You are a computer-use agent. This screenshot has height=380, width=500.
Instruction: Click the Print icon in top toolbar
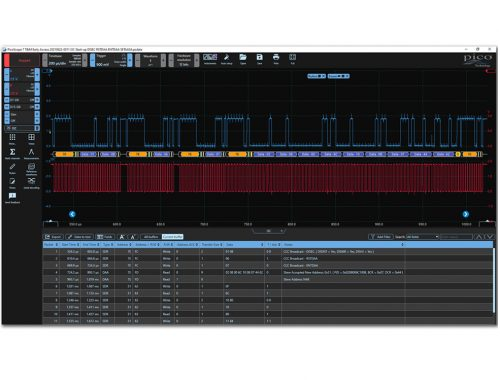276,59
